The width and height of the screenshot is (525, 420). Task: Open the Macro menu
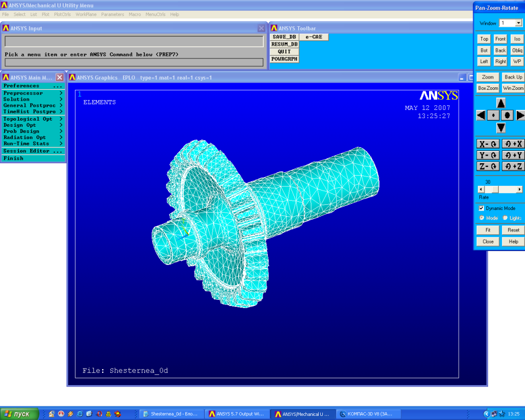coord(134,14)
